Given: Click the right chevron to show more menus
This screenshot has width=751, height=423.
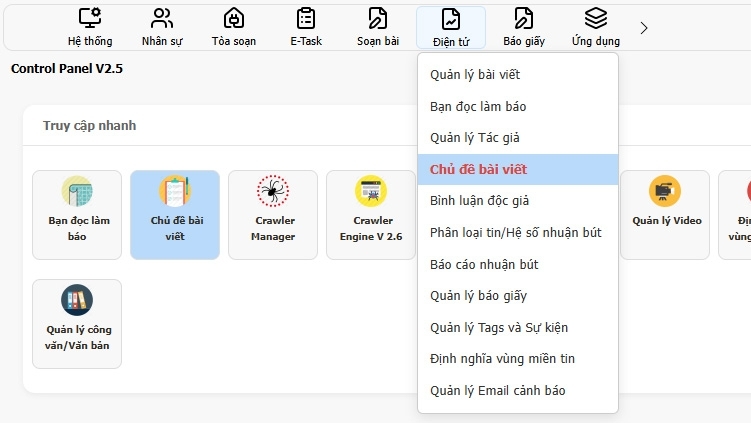Looking at the screenshot, I should (x=644, y=28).
